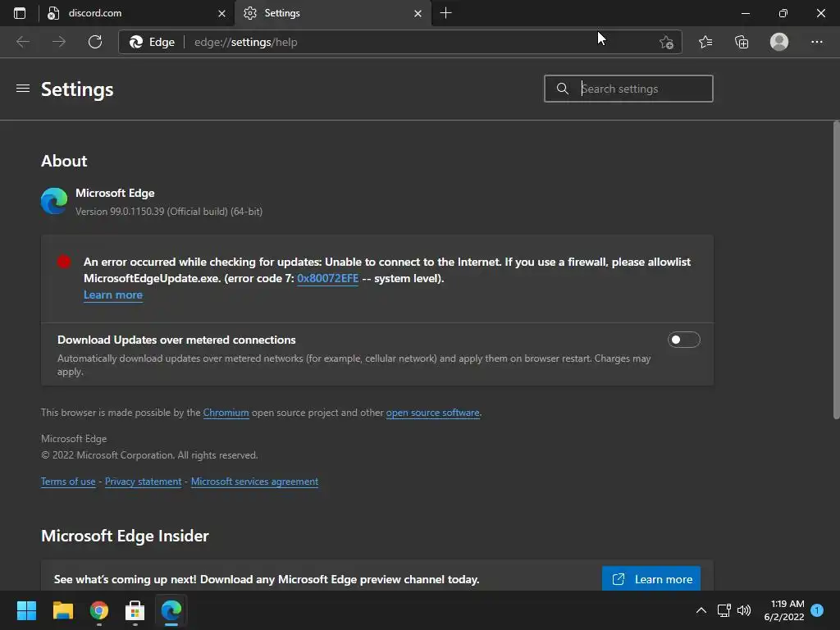The width and height of the screenshot is (840, 630).
Task: Open the Privacy statement link
Action: point(143,481)
